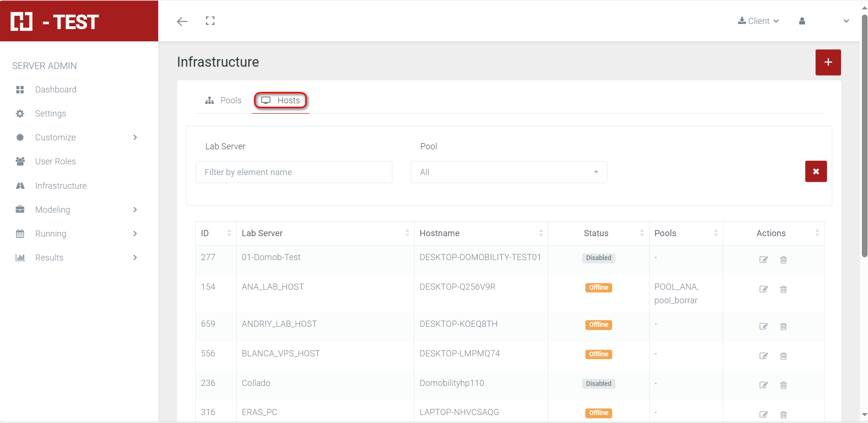Open the user profile icon menu
The width and height of the screenshot is (868, 423).
point(802,21)
